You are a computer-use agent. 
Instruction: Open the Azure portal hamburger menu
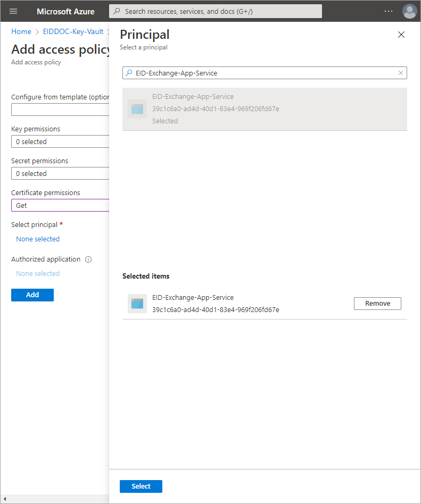click(13, 11)
